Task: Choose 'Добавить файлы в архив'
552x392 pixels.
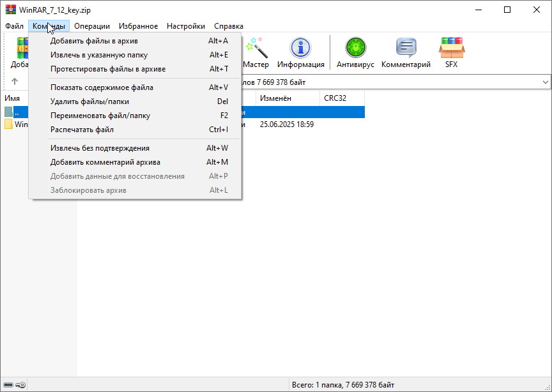Action: coord(135,41)
